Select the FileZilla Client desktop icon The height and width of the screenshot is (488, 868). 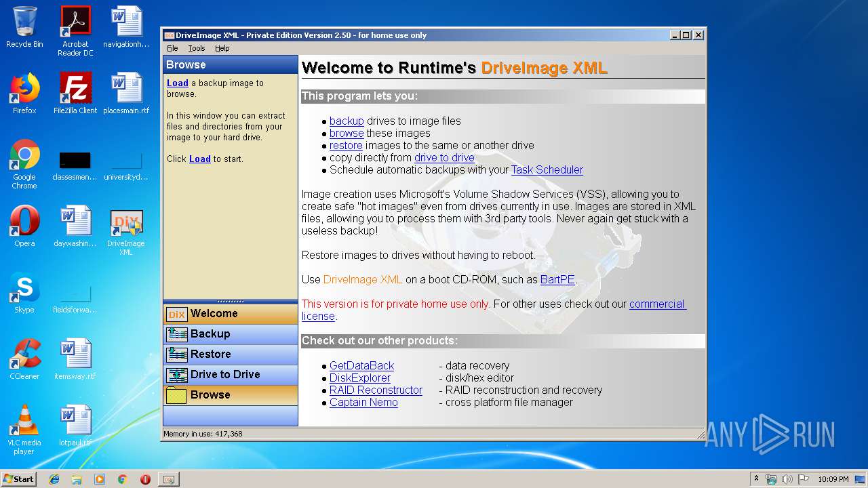(x=75, y=94)
